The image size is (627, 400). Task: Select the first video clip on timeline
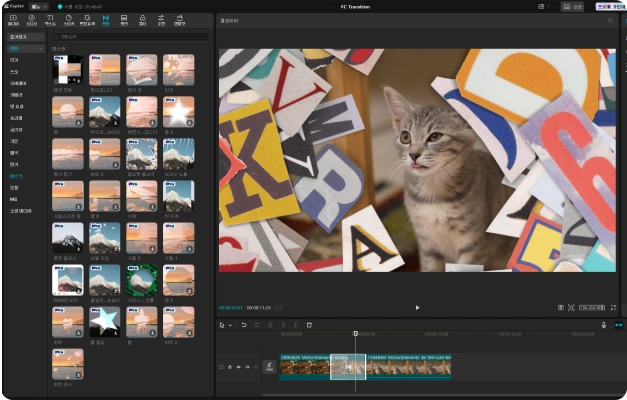[305, 367]
